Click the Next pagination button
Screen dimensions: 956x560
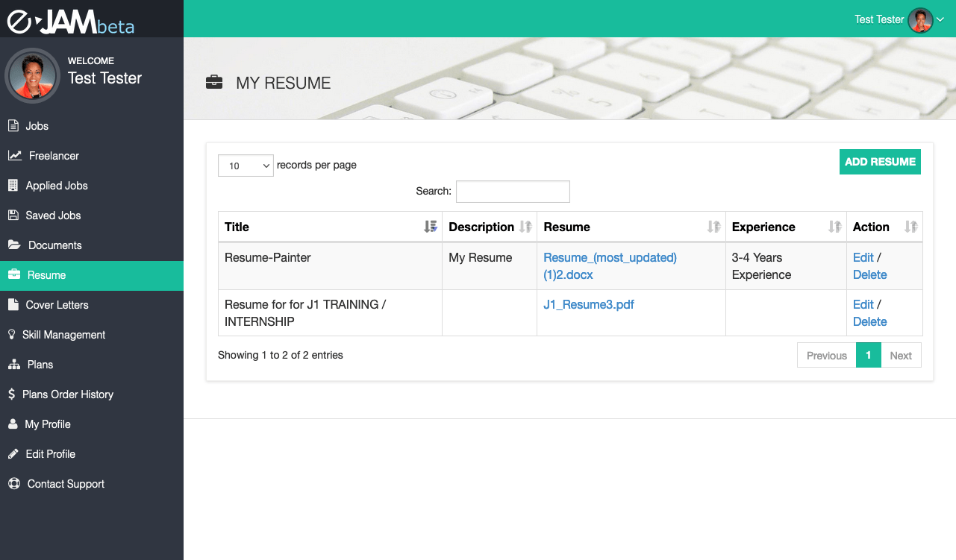pyautogui.click(x=901, y=356)
